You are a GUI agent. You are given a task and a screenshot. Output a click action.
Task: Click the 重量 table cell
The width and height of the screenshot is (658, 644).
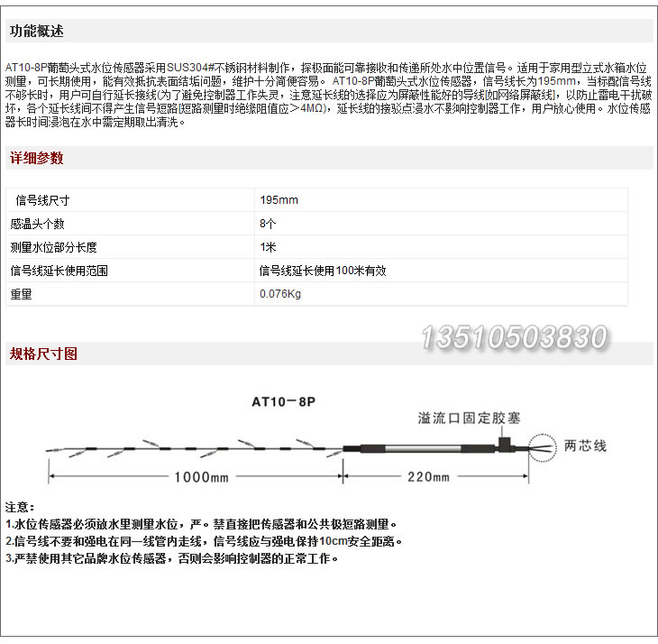[130, 294]
